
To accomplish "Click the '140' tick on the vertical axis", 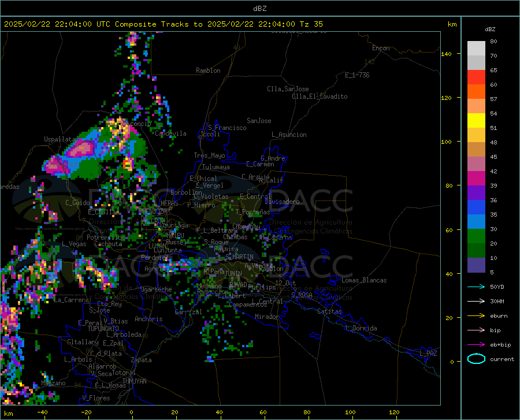I will click(446, 54).
